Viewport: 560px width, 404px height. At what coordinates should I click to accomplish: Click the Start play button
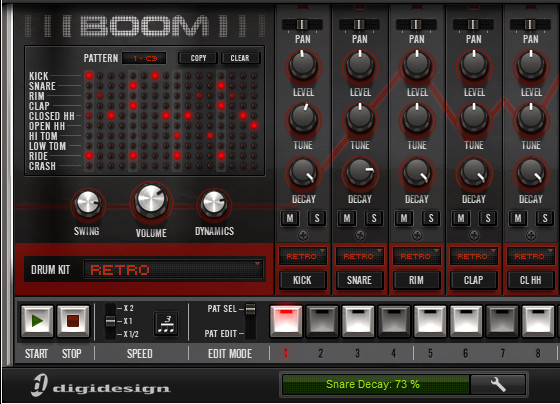37,321
